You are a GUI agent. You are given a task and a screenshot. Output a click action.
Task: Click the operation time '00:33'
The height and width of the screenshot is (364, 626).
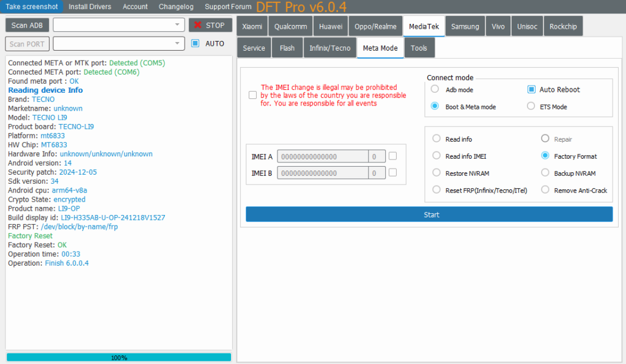click(71, 254)
